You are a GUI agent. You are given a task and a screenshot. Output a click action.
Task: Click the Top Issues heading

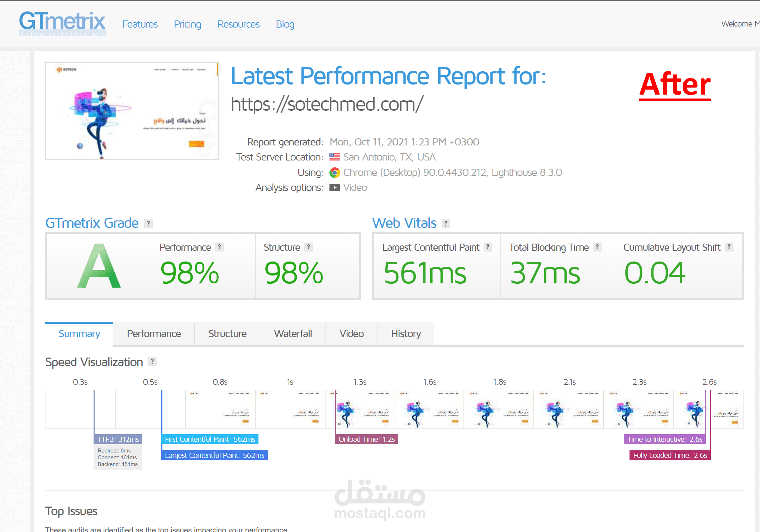tap(71, 511)
